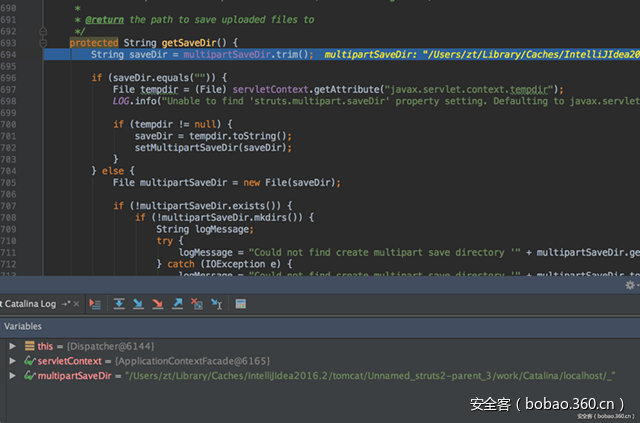Expand the servletContext variable node
The height and width of the screenshot is (423, 640).
click(x=12, y=360)
